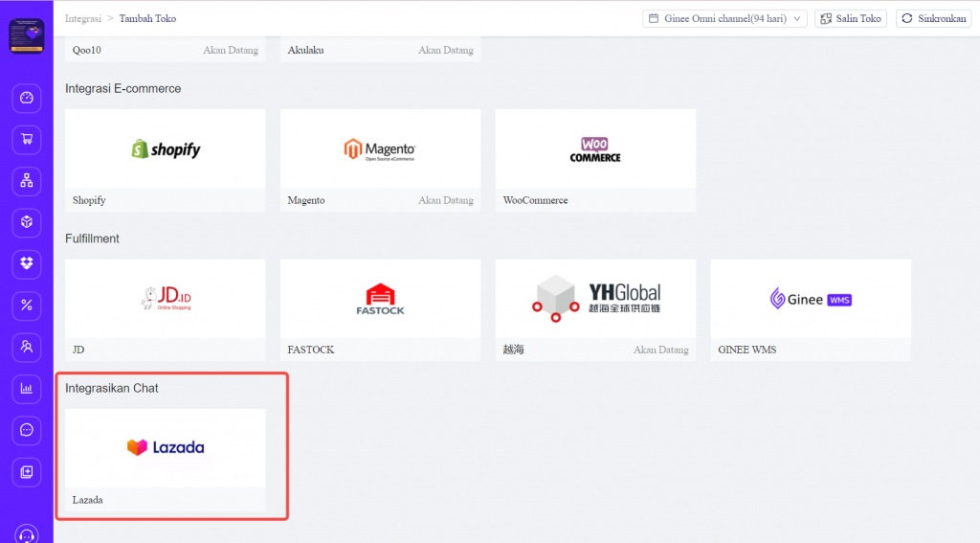Open the product cube sidebar icon
The image size is (980, 543).
[26, 222]
